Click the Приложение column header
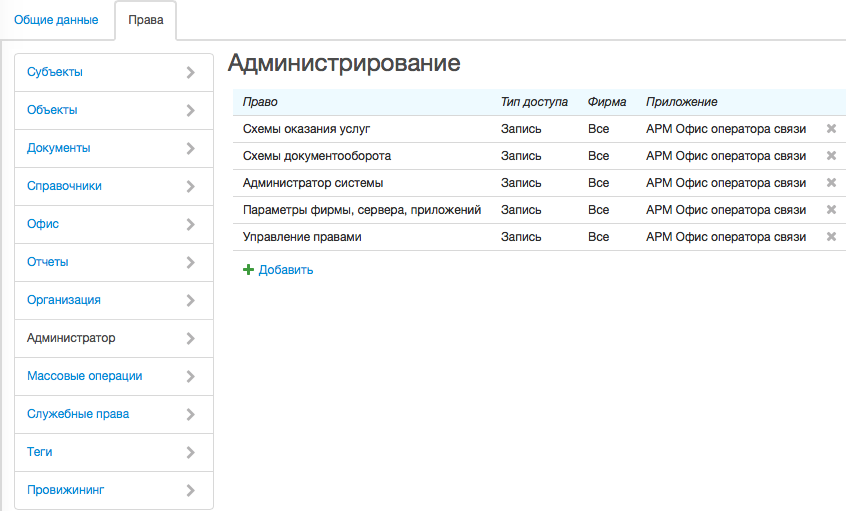Viewport: 846px width, 511px height. [682, 102]
